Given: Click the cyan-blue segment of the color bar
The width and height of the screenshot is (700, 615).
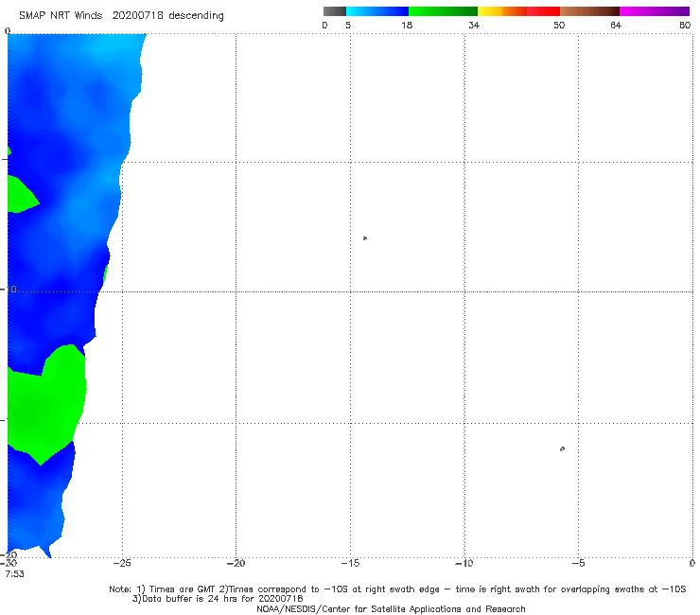Looking at the screenshot, I should click(377, 11).
